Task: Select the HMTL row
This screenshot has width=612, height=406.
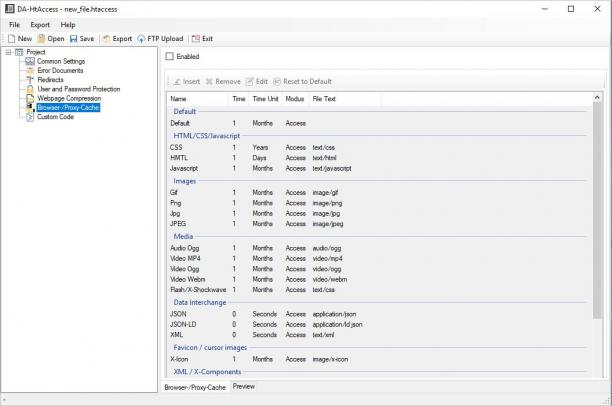Action: click(377, 158)
